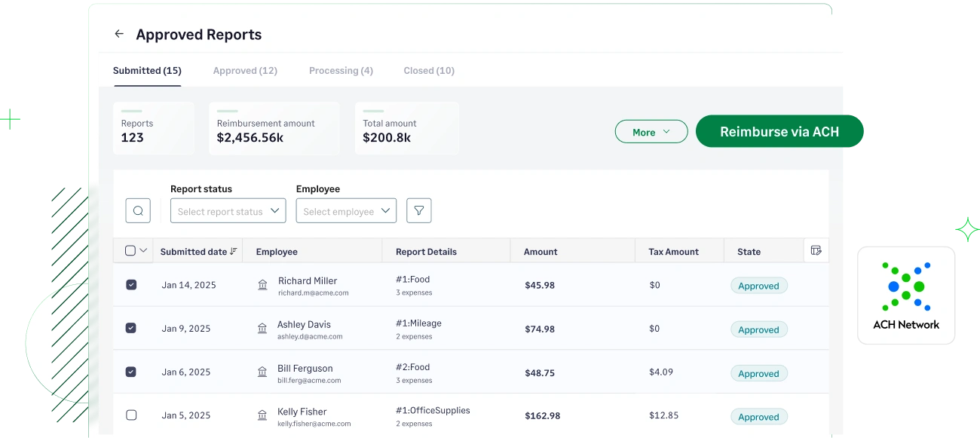Check the Jan 5, 2025 row checkbox
The height and width of the screenshot is (438, 980).
(x=131, y=415)
